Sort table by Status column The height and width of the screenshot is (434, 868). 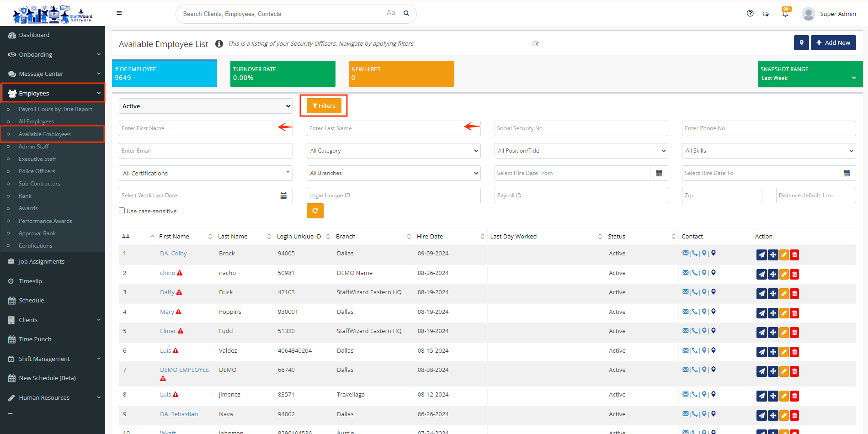pyautogui.click(x=641, y=236)
